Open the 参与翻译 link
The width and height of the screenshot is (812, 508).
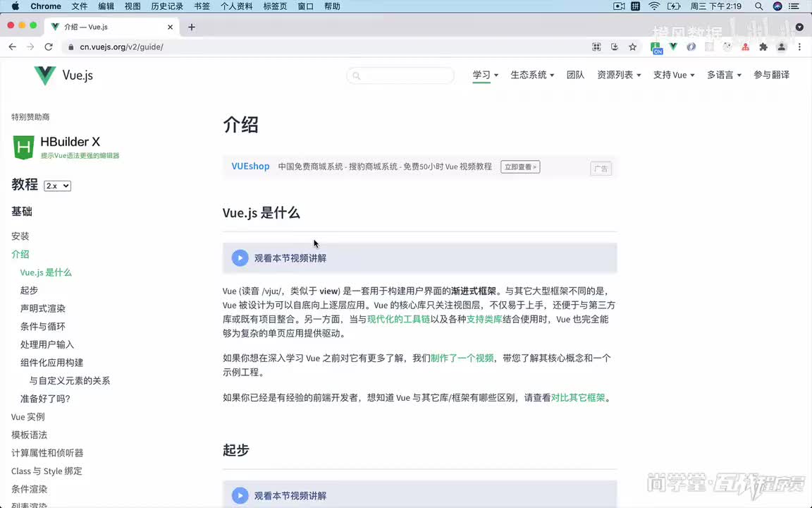pos(772,75)
